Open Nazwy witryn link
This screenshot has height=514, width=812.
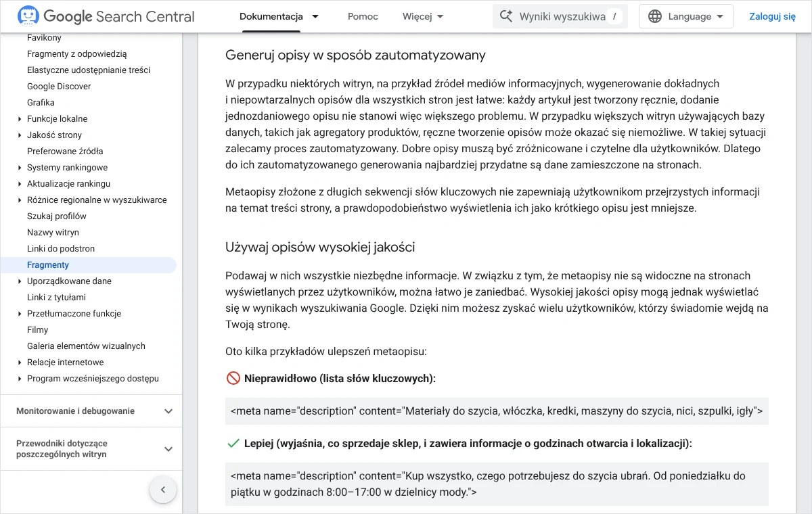(x=53, y=233)
